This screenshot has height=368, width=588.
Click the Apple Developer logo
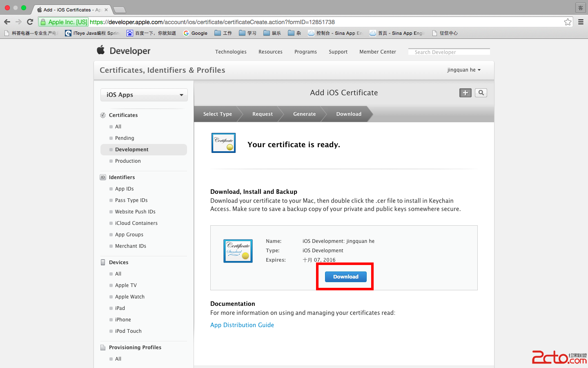[x=123, y=51]
